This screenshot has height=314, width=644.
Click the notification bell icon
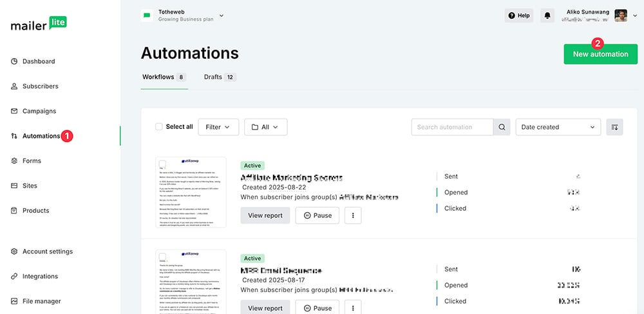coord(547,15)
